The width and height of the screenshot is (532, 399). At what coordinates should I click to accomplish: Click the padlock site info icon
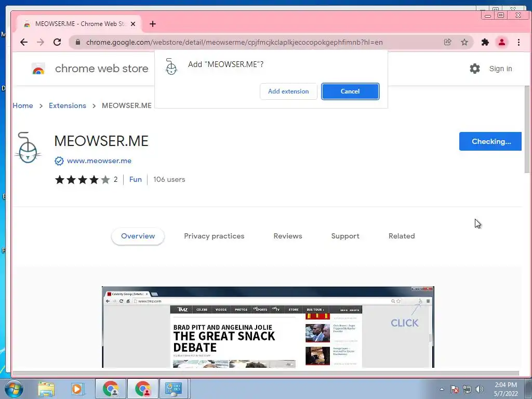pyautogui.click(x=78, y=42)
